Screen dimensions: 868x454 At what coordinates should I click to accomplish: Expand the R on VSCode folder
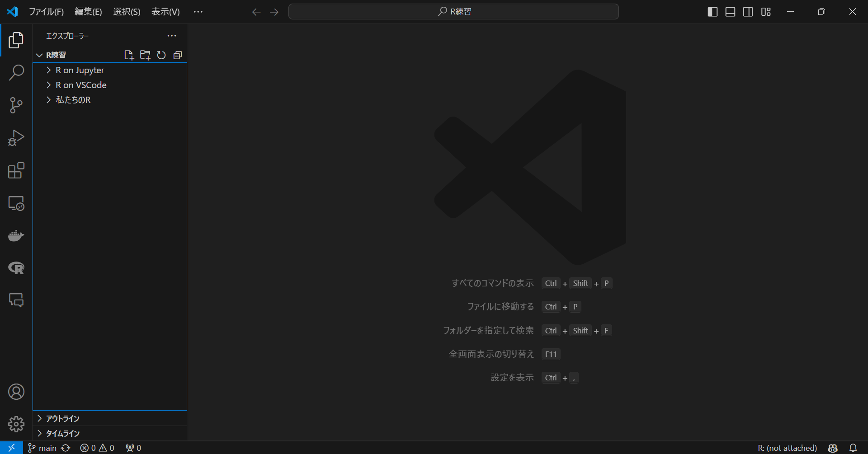coord(81,85)
